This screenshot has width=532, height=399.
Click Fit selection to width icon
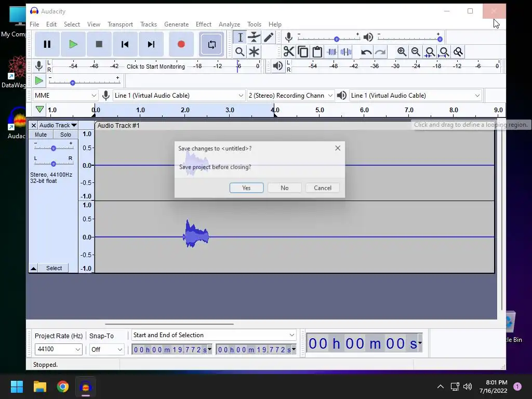[x=430, y=52]
